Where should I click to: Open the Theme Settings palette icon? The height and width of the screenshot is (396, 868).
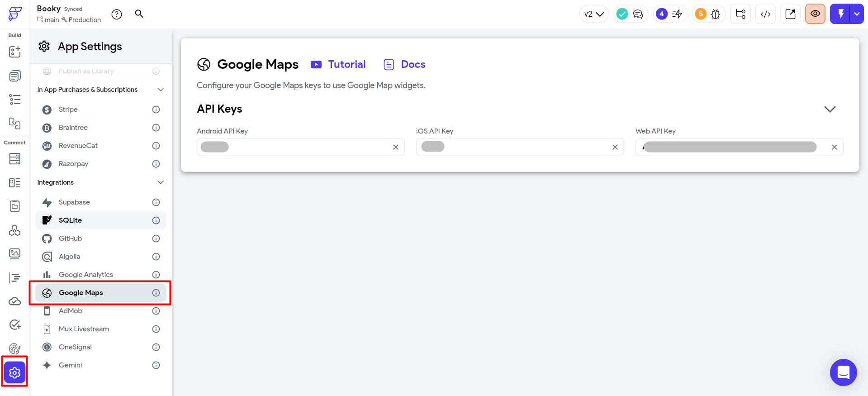15,349
